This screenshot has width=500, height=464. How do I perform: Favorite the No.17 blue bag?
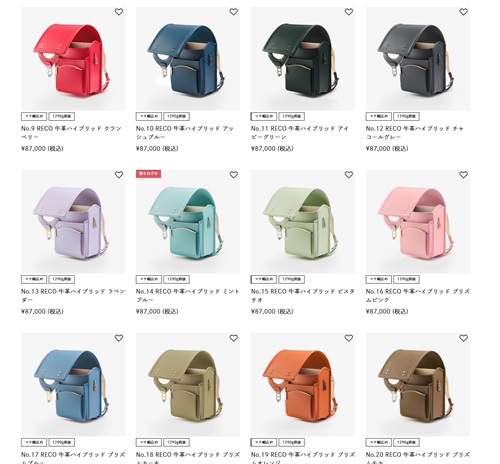119,338
